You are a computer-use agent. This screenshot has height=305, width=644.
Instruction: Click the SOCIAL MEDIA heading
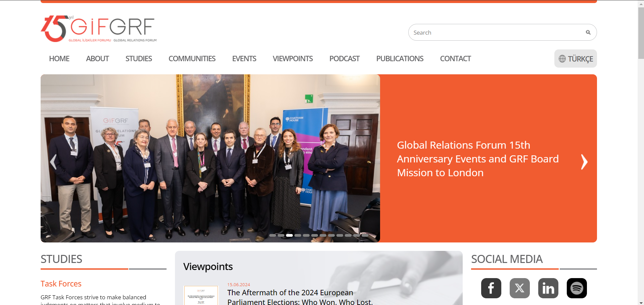[x=507, y=259]
